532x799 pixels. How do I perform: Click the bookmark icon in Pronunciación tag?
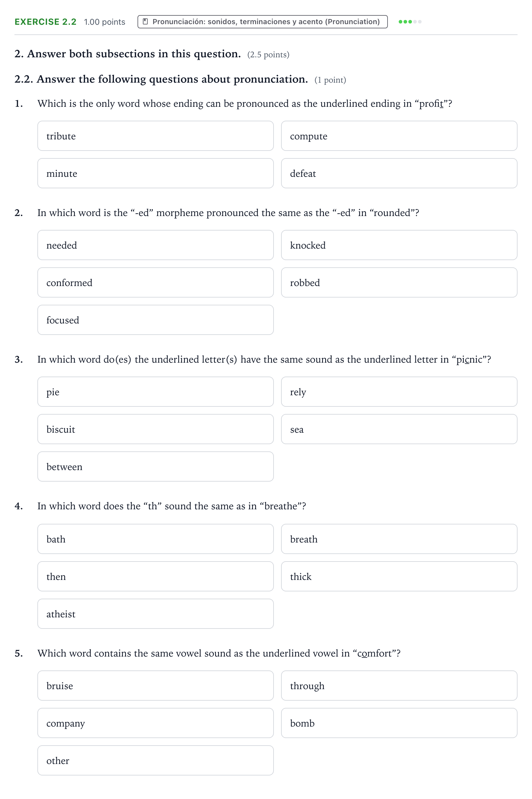pyautogui.click(x=145, y=21)
